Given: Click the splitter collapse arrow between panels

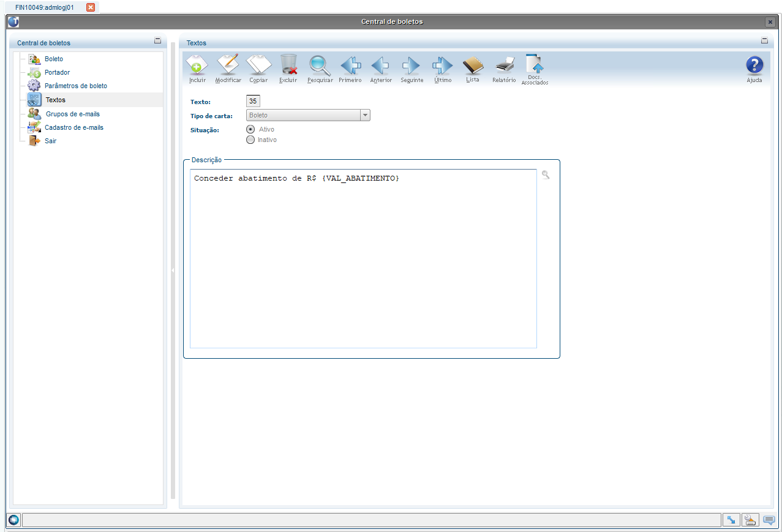Looking at the screenshot, I should coord(173,270).
